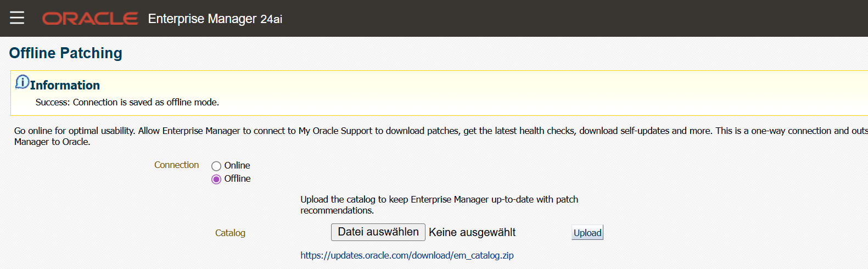
Task: Click the Success connection saved message
Action: [127, 102]
